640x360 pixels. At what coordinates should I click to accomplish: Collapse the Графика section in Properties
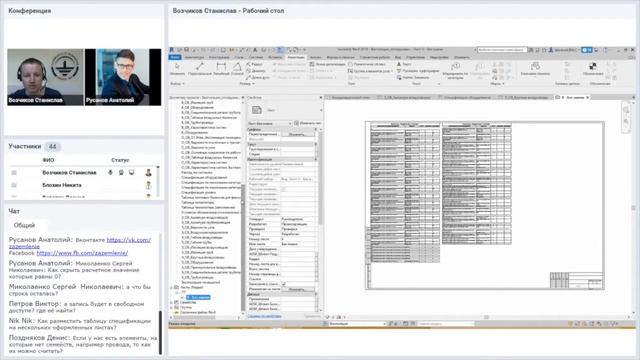316,129
